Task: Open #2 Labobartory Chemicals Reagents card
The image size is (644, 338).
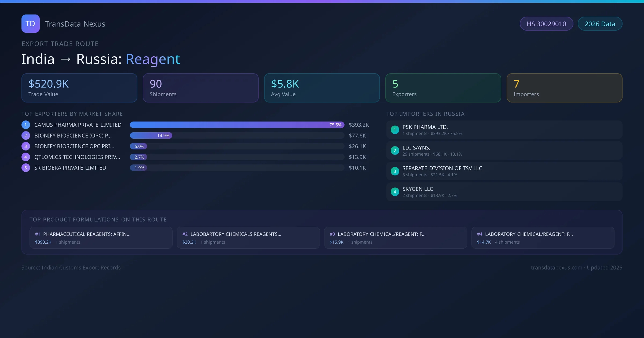Action: [x=248, y=238]
